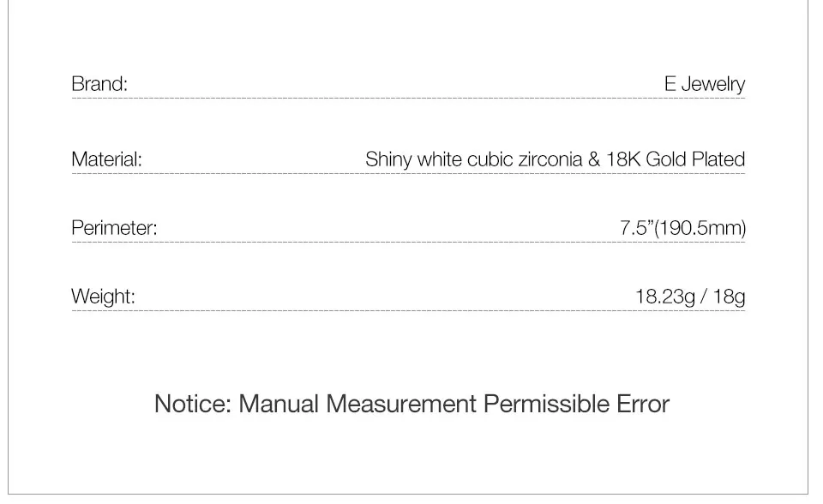Click the ampersand in the Material value
The height and width of the screenshot is (504, 823).
[593, 159]
